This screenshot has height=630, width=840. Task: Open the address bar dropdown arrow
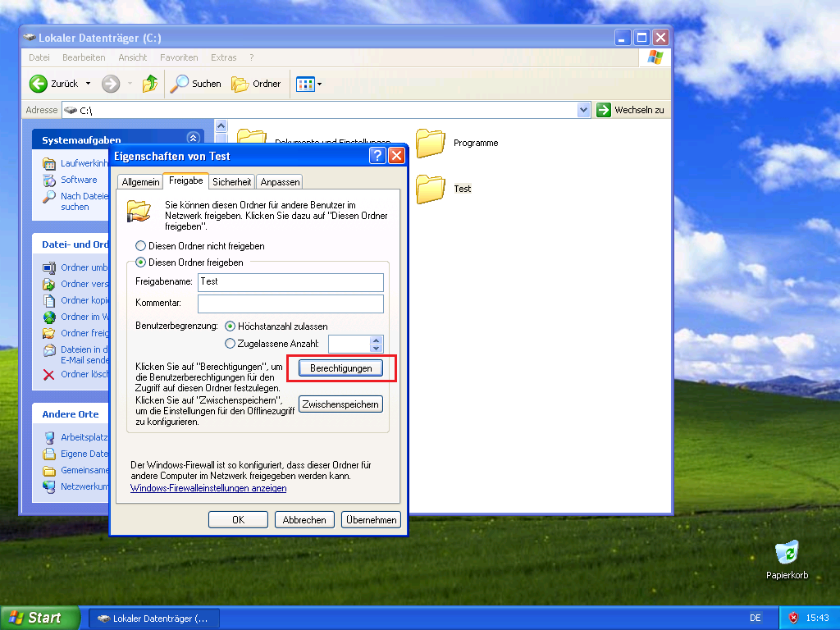point(583,110)
